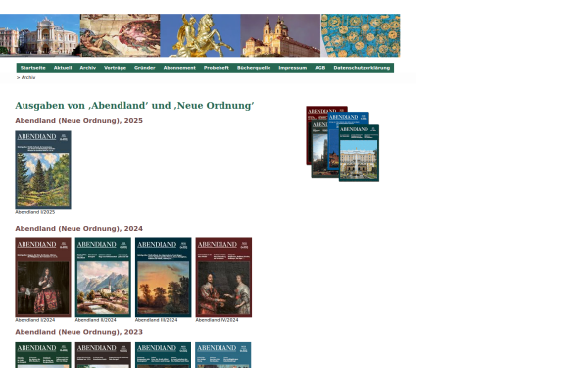Open the Vorträge menu item
This screenshot has width=588, height=368.
click(115, 68)
